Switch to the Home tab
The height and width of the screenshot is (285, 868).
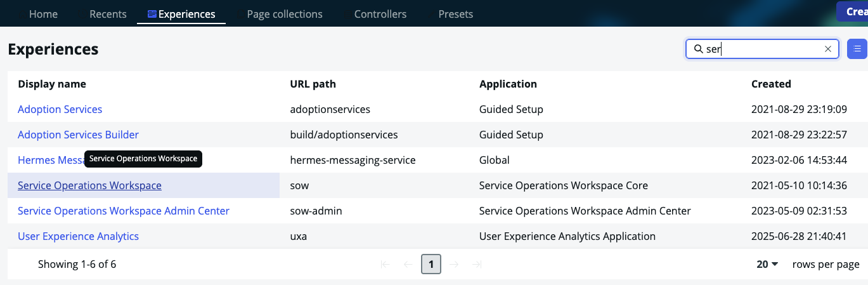point(43,14)
